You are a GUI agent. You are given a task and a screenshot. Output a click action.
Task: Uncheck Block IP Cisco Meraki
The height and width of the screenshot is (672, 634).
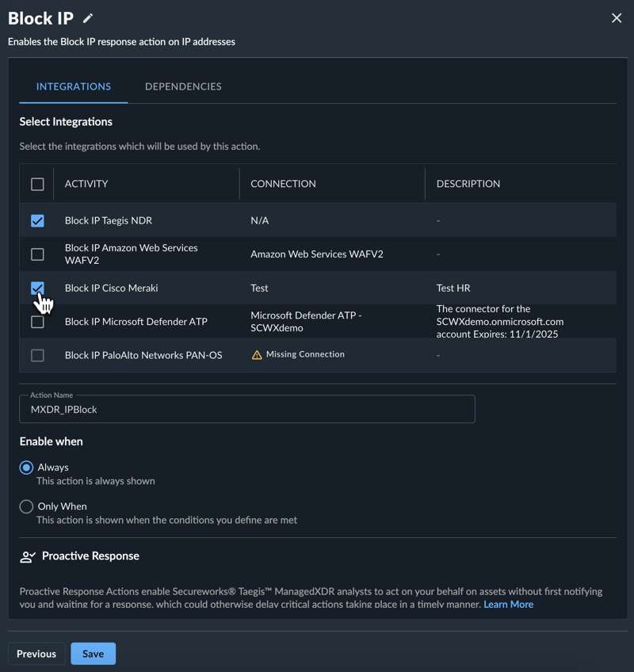point(37,288)
